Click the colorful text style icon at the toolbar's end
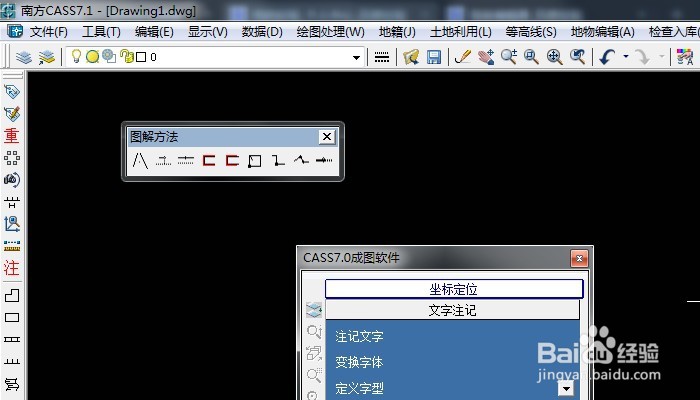This screenshot has width=700, height=400. tap(685, 57)
